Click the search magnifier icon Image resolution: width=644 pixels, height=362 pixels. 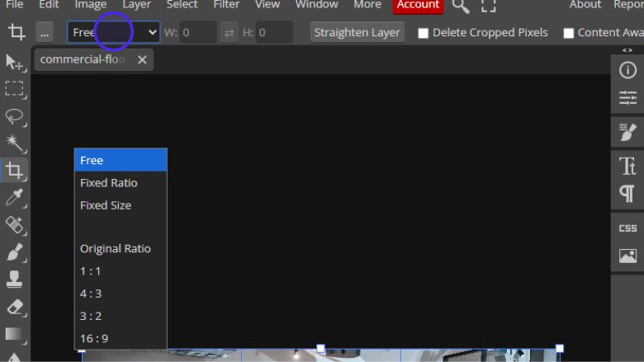(461, 6)
